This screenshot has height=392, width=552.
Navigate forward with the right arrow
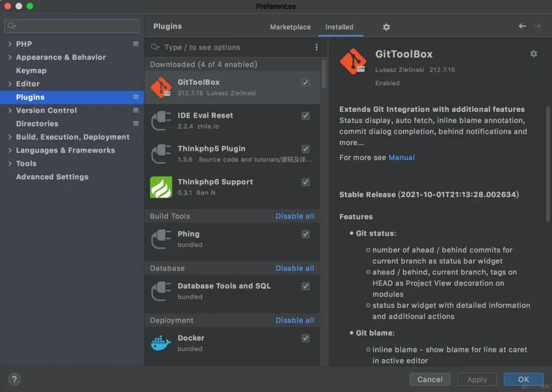[x=537, y=26]
